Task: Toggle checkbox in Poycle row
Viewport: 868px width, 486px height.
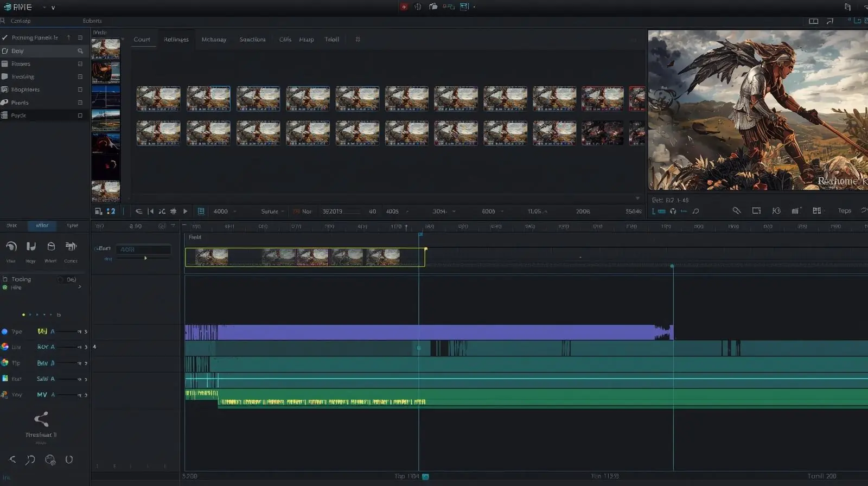Action: coord(80,116)
